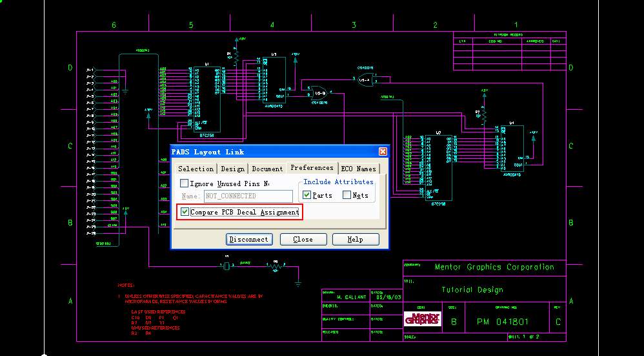
Task: Click the size letter 'B' in title block
Action: [454, 322]
